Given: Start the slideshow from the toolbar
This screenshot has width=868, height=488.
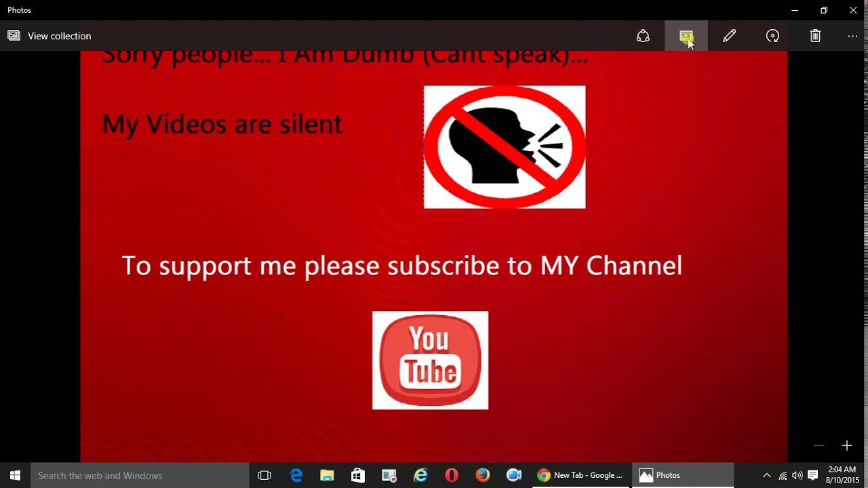Looking at the screenshot, I should tap(686, 36).
